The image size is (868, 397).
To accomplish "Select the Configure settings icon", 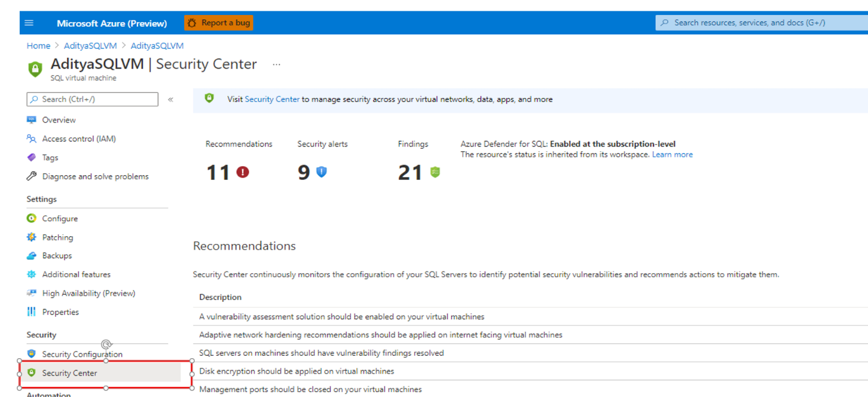I will (x=31, y=218).
